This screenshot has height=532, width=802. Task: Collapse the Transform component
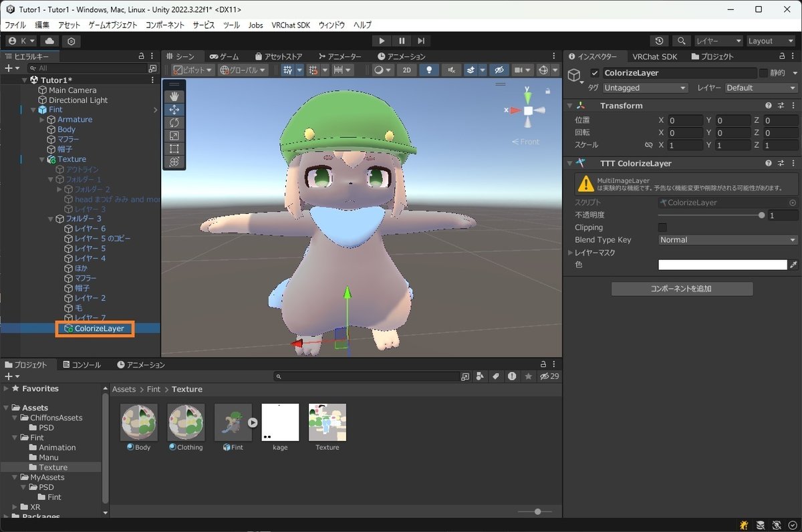pos(569,106)
